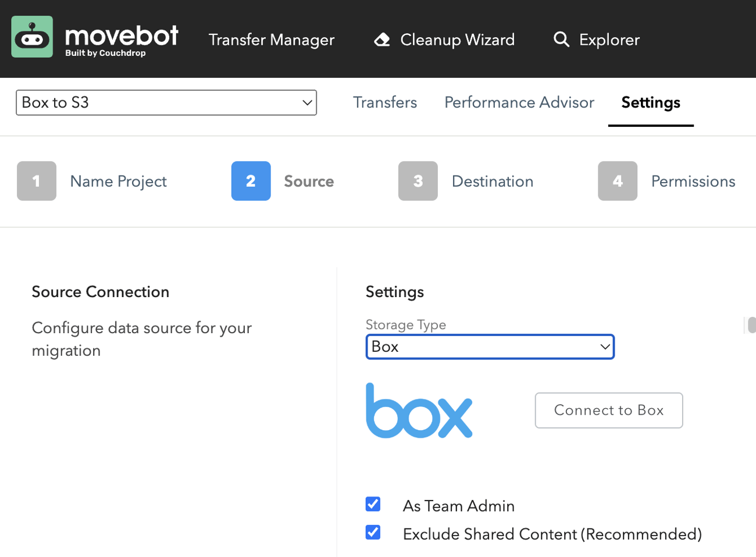Open the Storage Type dropdown
The image size is (756, 557).
tap(490, 347)
